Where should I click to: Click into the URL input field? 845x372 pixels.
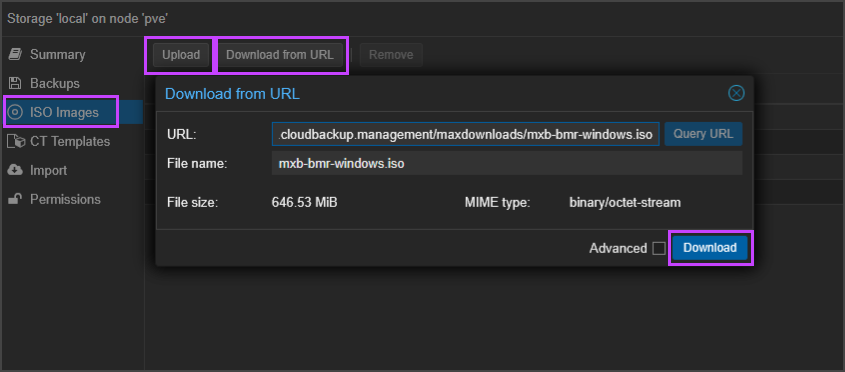tap(466, 134)
